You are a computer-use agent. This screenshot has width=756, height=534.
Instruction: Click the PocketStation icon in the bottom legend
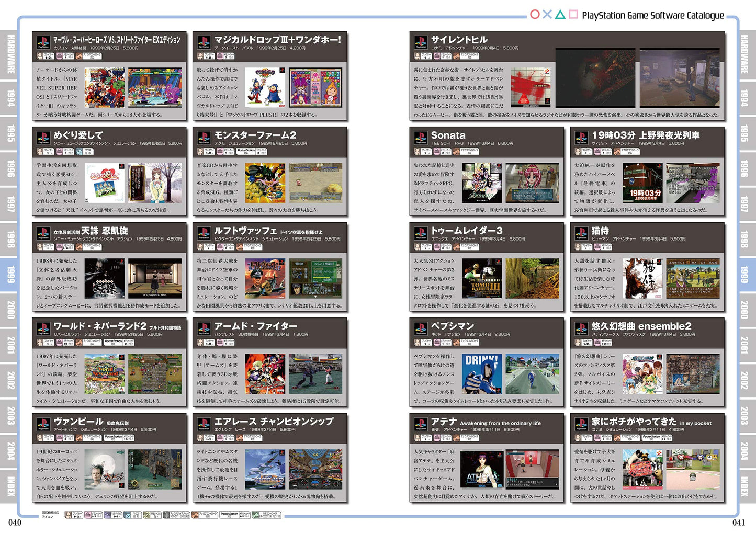(x=230, y=514)
